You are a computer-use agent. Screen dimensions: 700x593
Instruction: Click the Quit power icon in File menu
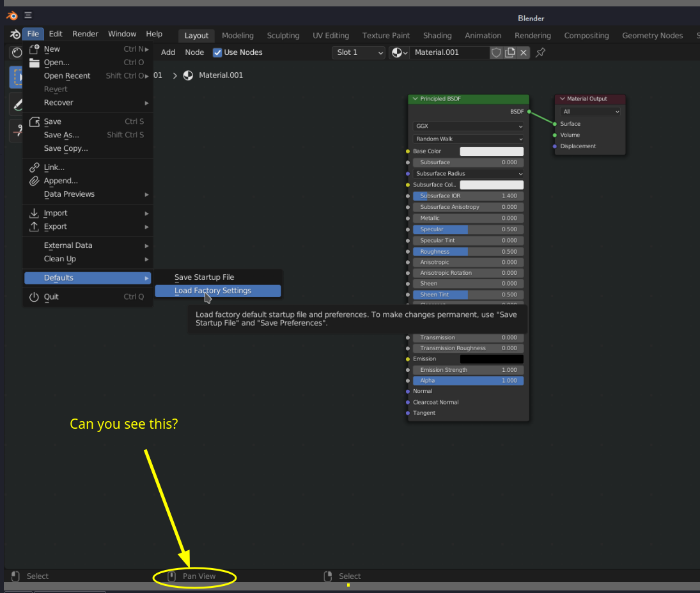pos(34,296)
